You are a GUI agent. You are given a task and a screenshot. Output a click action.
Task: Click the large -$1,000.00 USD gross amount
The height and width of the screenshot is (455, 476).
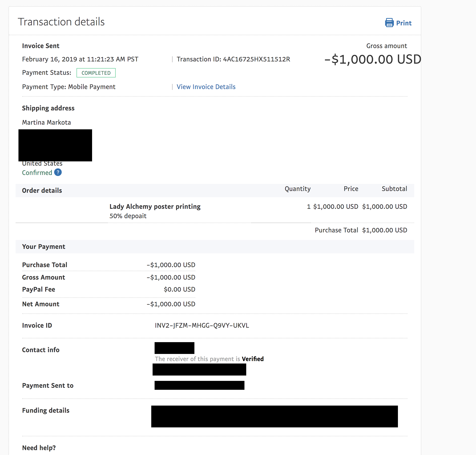click(373, 59)
